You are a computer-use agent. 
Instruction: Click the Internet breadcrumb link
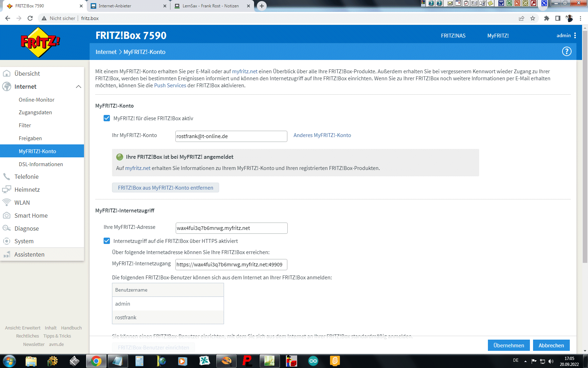(x=106, y=52)
